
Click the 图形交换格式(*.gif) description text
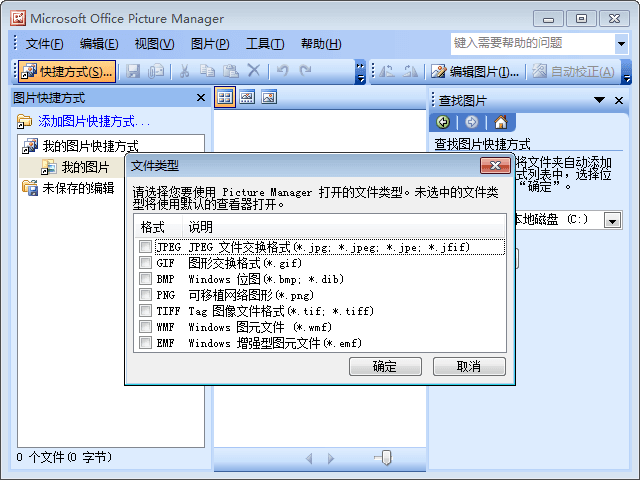(x=245, y=263)
